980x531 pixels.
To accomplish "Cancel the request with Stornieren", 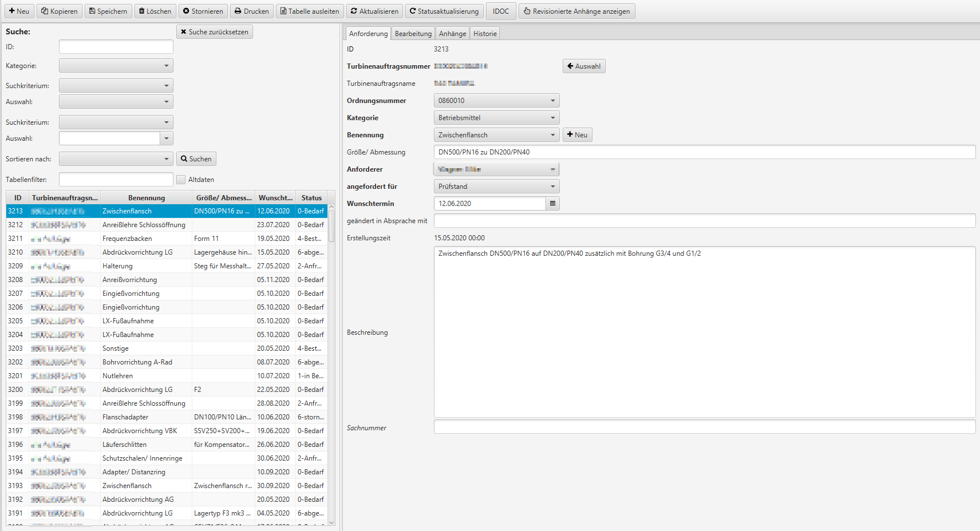I will [203, 11].
